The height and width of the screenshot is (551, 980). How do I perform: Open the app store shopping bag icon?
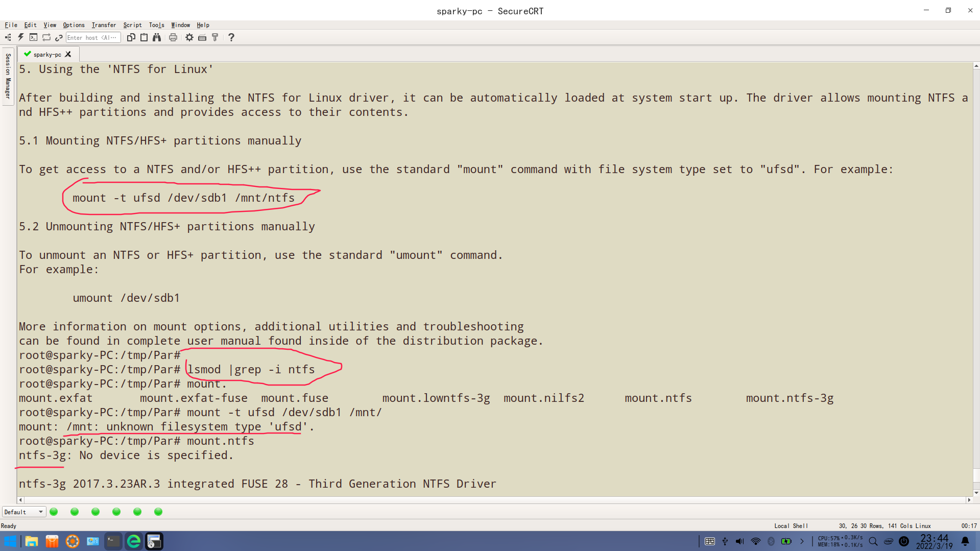[52, 541]
